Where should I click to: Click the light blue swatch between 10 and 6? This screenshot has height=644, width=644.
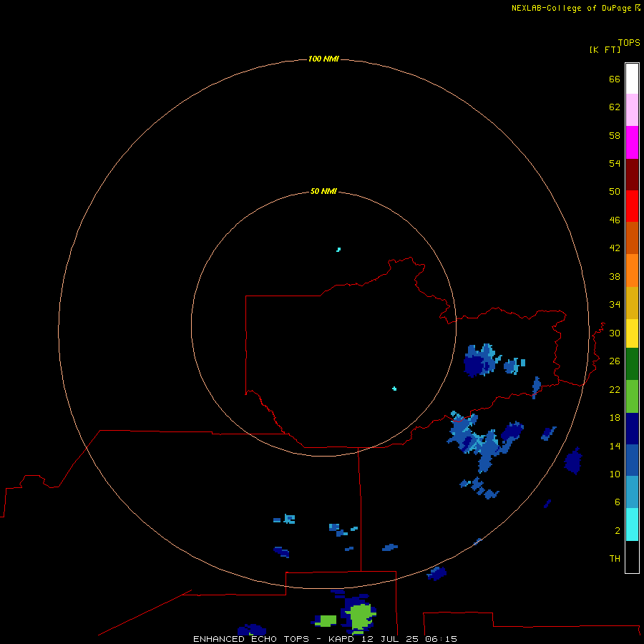[x=632, y=492]
